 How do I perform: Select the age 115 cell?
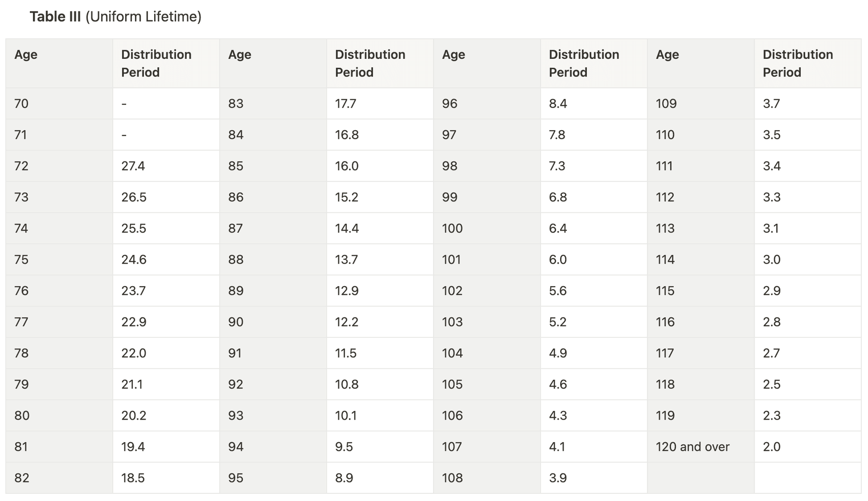[x=665, y=291]
